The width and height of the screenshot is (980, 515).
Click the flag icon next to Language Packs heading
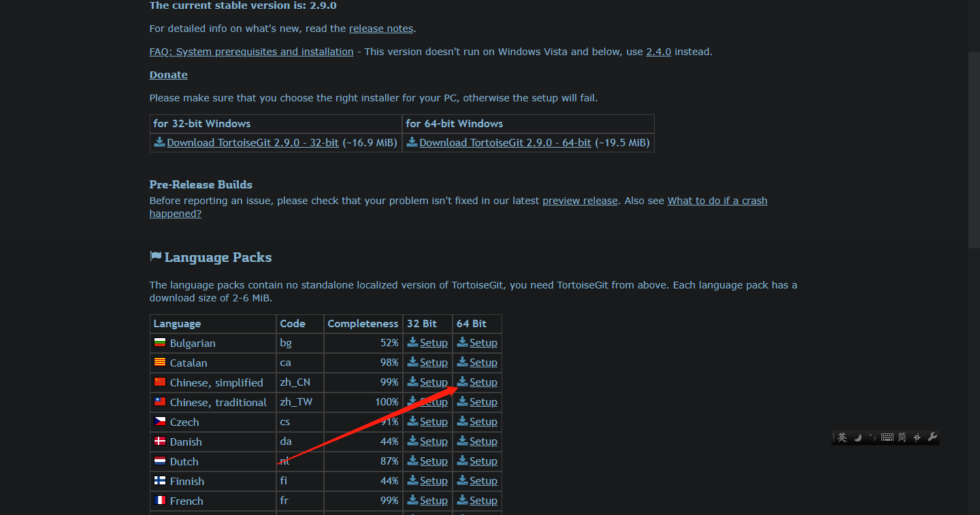tap(156, 256)
